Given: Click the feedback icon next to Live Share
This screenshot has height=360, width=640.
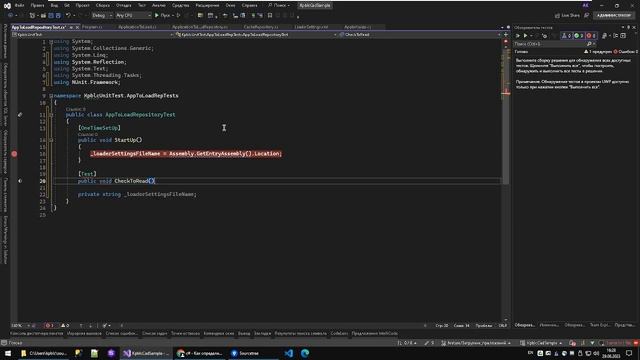Looking at the screenshot, I should [587, 16].
